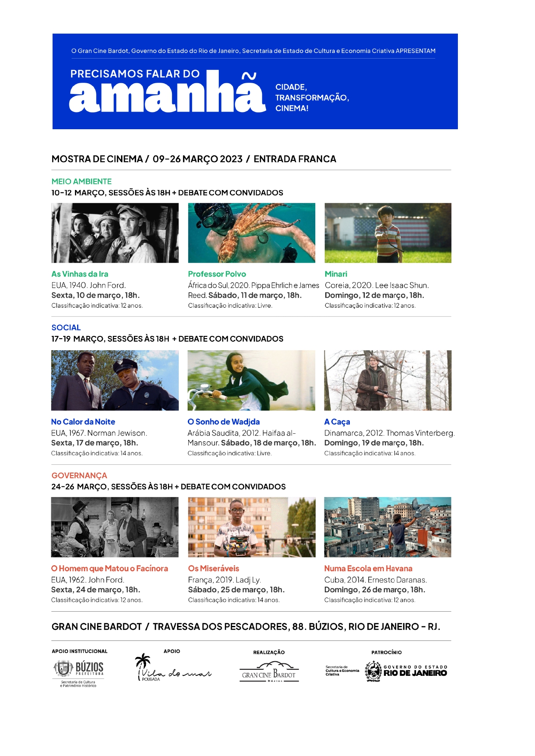This screenshot has width=535, height=756.
Task: Click the Búzios Prefeitura crest logo
Action: 78,673
